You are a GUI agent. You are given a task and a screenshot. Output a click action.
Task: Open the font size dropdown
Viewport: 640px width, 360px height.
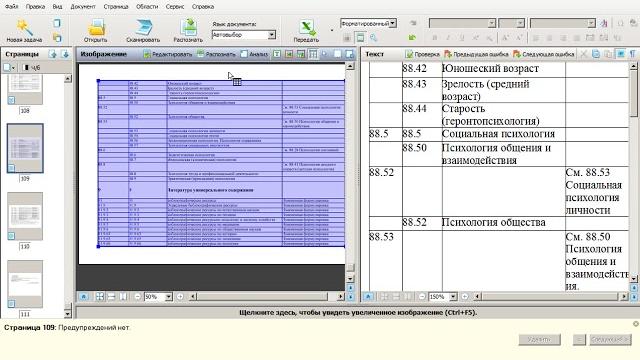520,23
